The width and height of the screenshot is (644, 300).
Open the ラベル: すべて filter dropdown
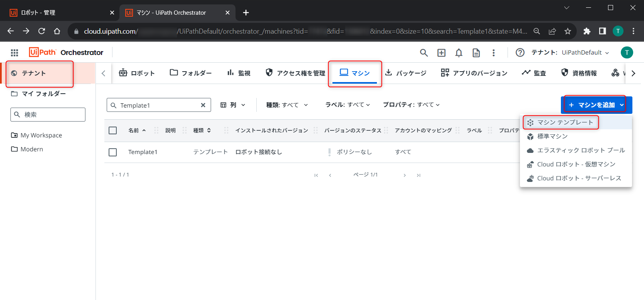pyautogui.click(x=348, y=105)
